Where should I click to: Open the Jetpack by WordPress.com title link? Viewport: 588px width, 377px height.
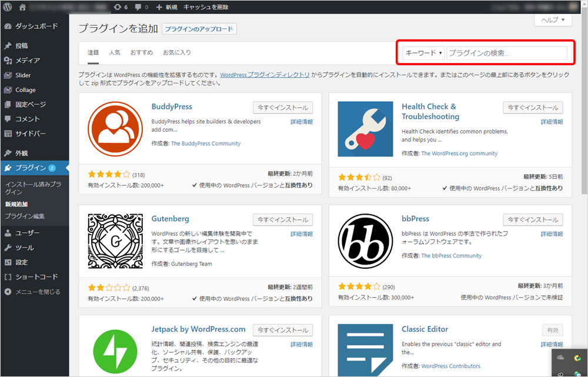click(x=198, y=329)
